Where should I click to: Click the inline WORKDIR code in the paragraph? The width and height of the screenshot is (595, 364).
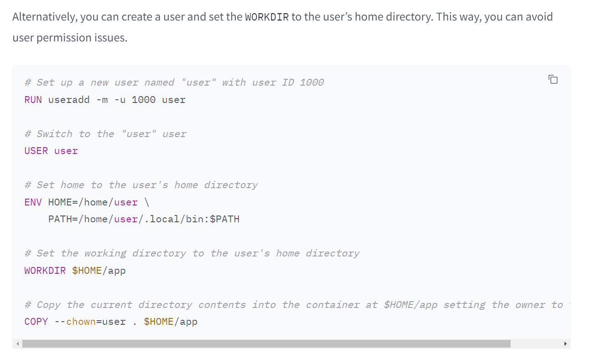coord(267,17)
